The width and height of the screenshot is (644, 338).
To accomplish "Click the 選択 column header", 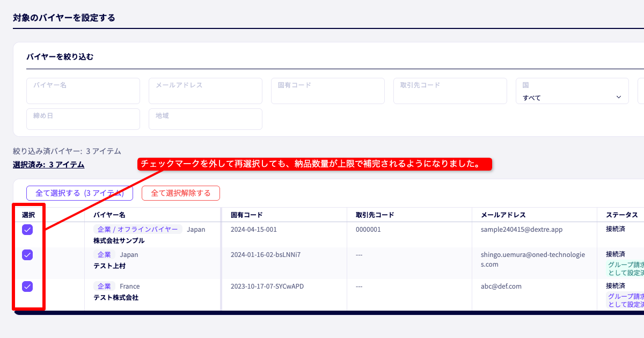I will click(x=28, y=215).
